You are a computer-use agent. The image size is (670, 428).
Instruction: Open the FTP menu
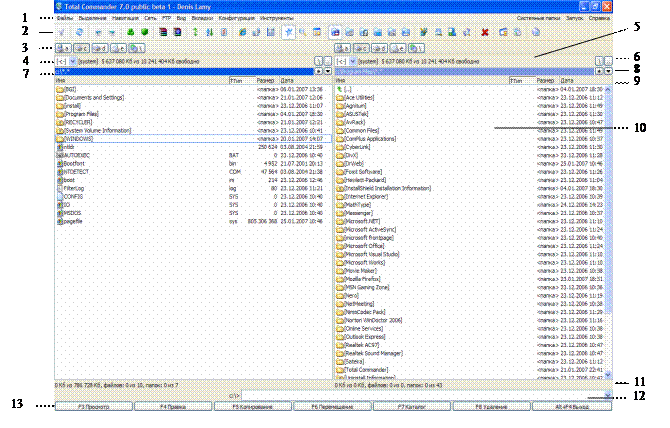click(166, 18)
